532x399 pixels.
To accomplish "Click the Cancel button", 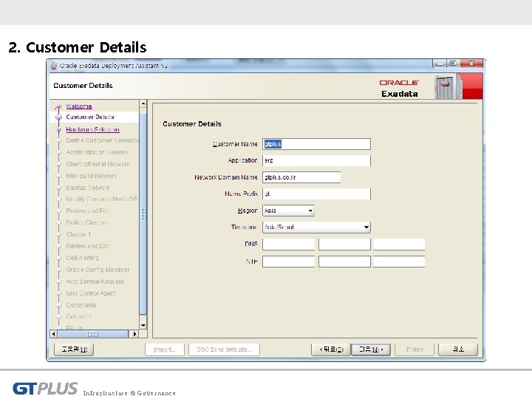I will click(x=458, y=349).
